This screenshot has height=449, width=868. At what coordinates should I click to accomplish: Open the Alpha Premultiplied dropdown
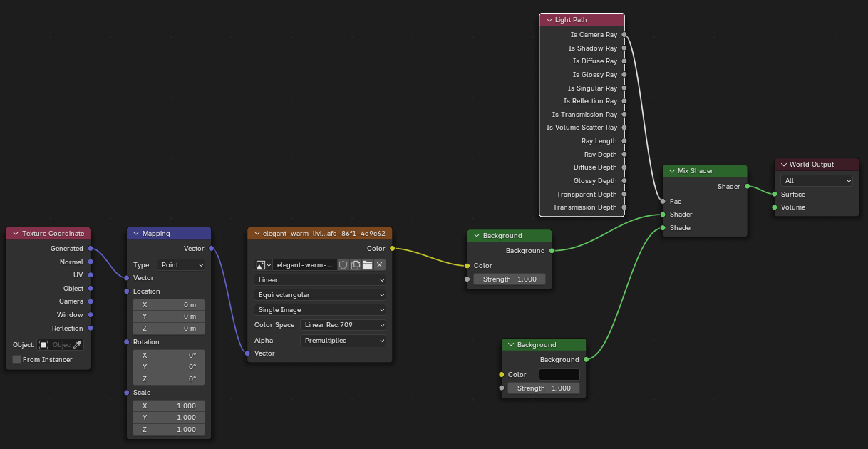343,341
